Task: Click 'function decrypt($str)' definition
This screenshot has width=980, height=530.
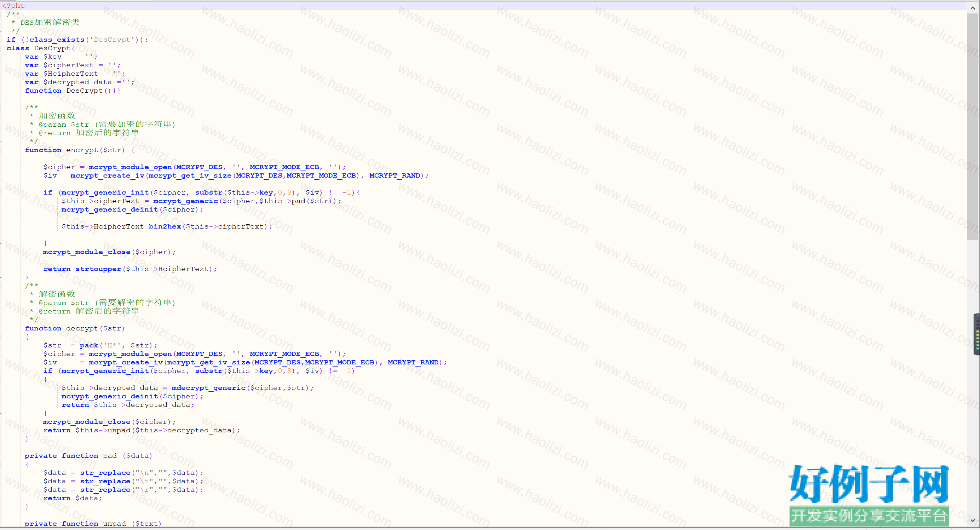Action: (x=75, y=328)
